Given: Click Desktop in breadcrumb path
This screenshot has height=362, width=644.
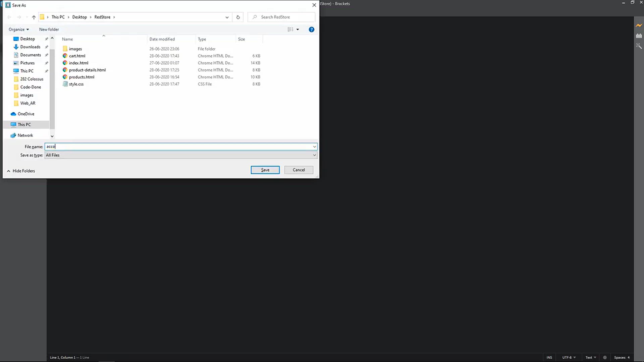Looking at the screenshot, I should pyautogui.click(x=79, y=17).
